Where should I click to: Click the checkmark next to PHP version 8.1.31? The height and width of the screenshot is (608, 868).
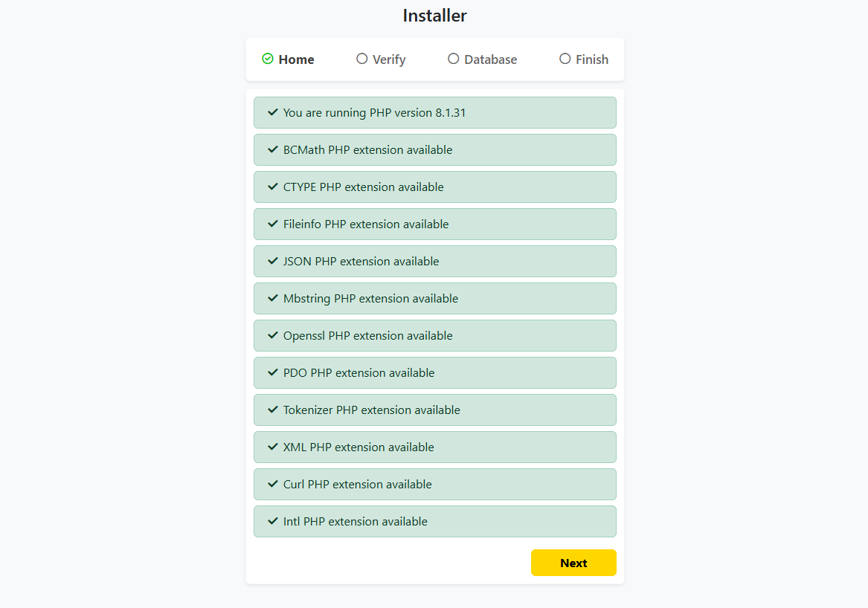272,112
